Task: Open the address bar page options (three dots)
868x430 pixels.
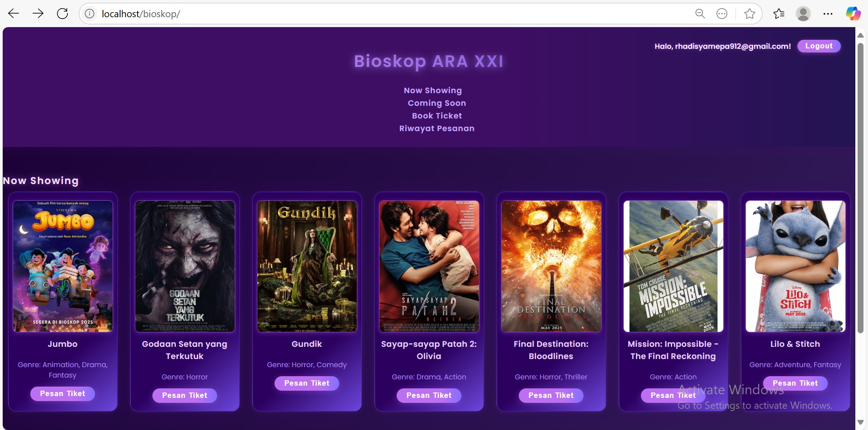Action: pos(722,14)
